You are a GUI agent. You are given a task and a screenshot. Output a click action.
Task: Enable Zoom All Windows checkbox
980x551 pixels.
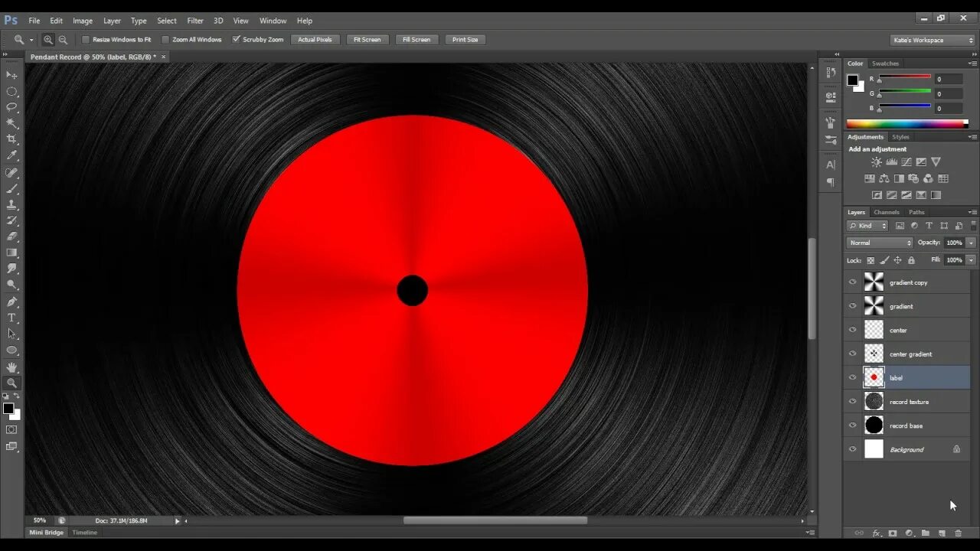(x=165, y=40)
